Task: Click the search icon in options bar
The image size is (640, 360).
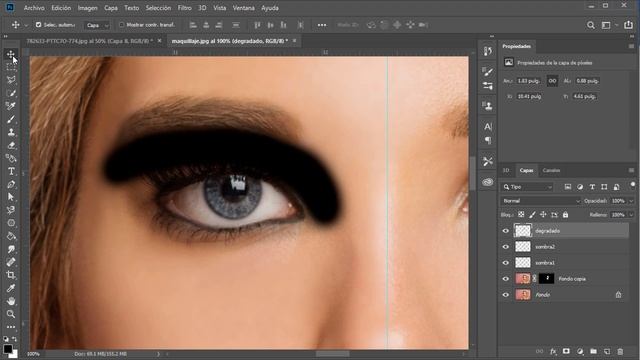Action: 591,25
